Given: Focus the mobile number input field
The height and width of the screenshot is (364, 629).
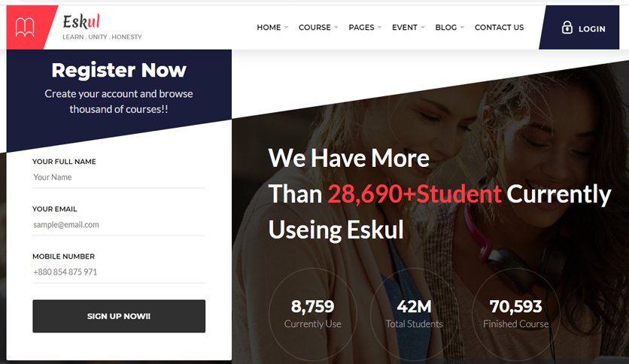Looking at the screenshot, I should (x=119, y=271).
